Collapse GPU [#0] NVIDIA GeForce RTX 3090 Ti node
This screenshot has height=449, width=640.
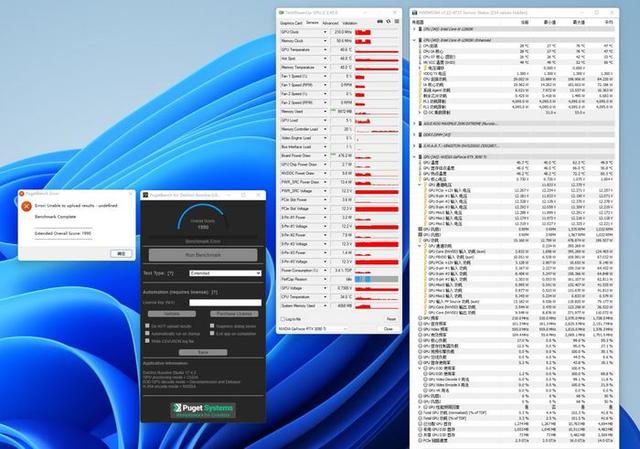tap(414, 157)
